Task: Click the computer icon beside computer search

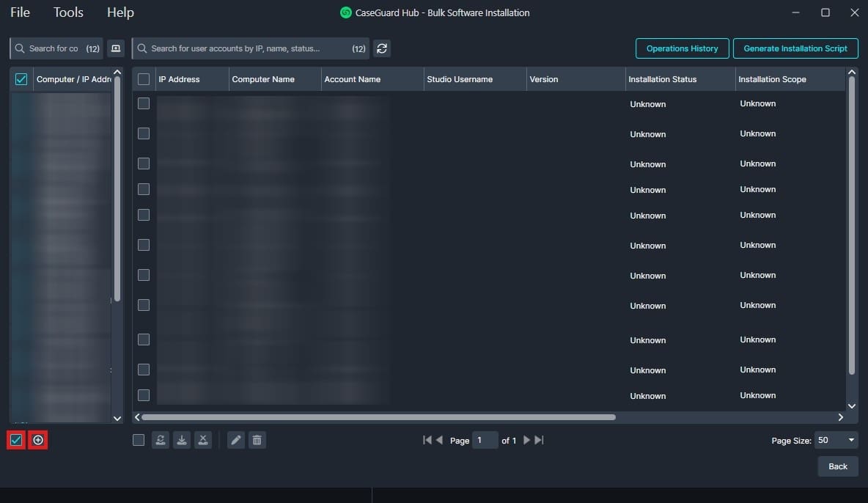Action: [115, 48]
